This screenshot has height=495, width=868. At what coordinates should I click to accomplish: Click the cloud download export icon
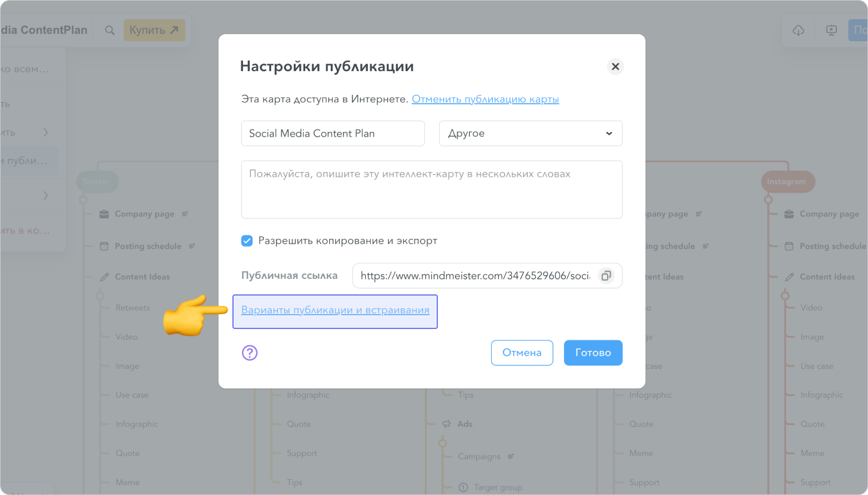coord(798,30)
